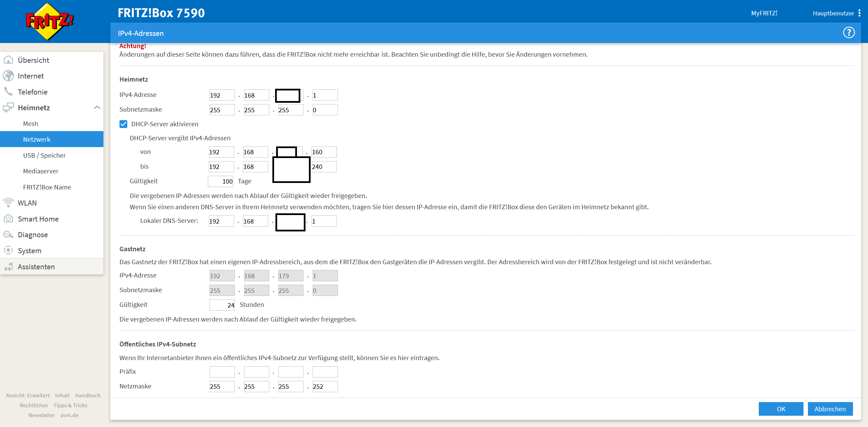Viewport: 868px width, 427px height.
Task: Click the WLAN wifi icon
Action: click(8, 203)
